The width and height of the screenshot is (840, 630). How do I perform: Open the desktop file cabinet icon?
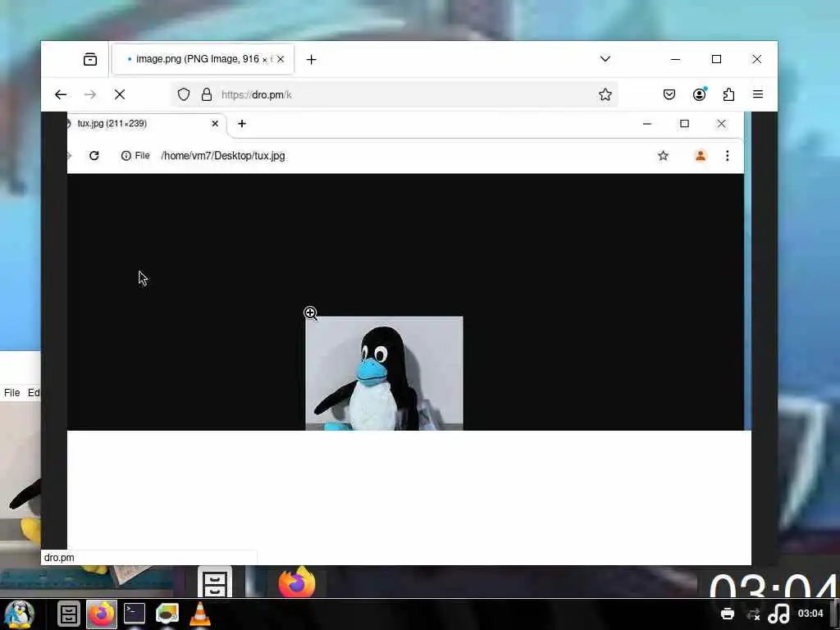(215, 582)
